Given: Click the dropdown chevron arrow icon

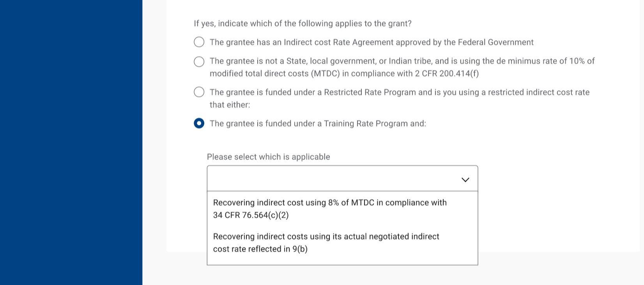Looking at the screenshot, I should click(465, 180).
